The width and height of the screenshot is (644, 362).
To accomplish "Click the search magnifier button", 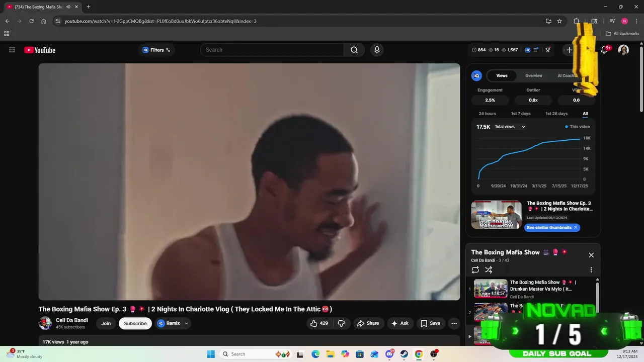I will (x=354, y=50).
